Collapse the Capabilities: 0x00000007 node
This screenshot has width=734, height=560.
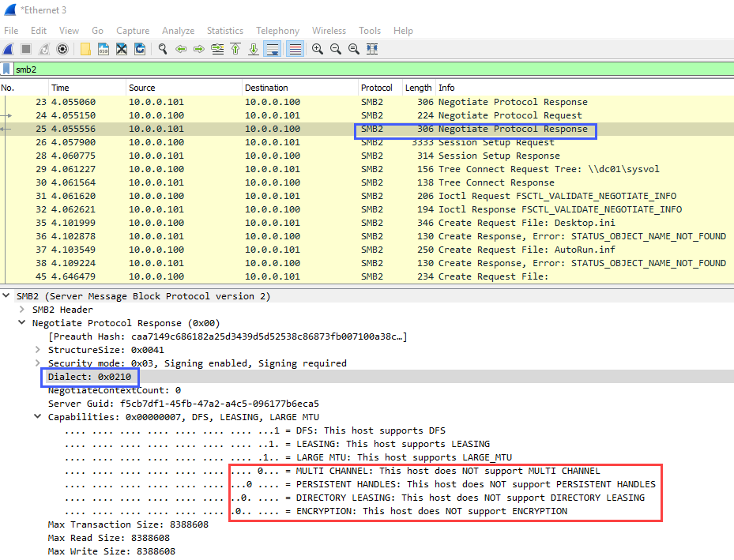click(37, 417)
